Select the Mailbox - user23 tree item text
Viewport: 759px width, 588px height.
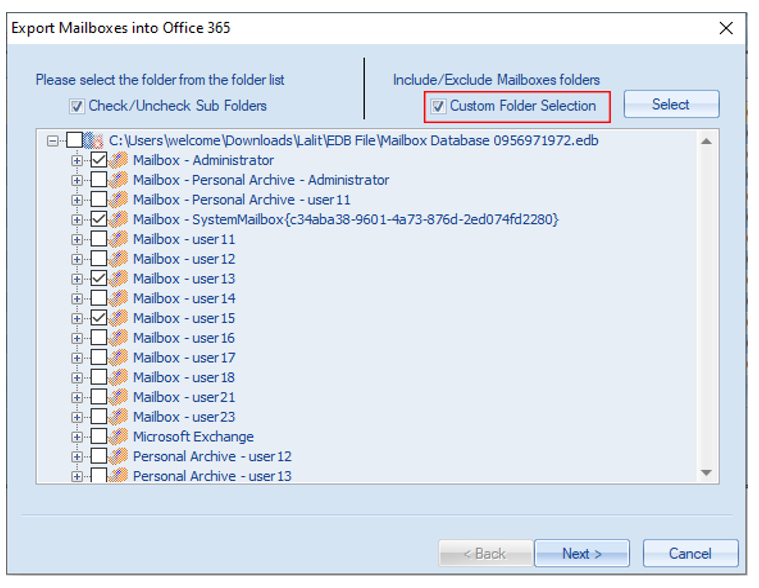[184, 417]
